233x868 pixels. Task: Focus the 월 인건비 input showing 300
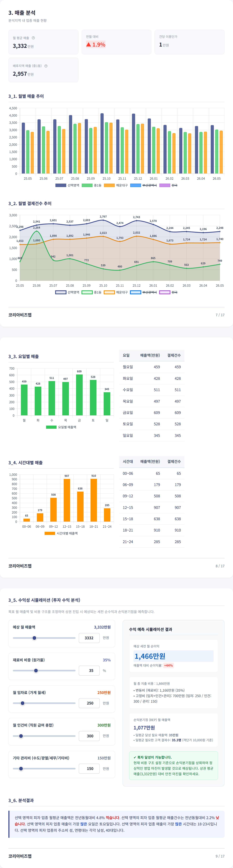point(89,736)
